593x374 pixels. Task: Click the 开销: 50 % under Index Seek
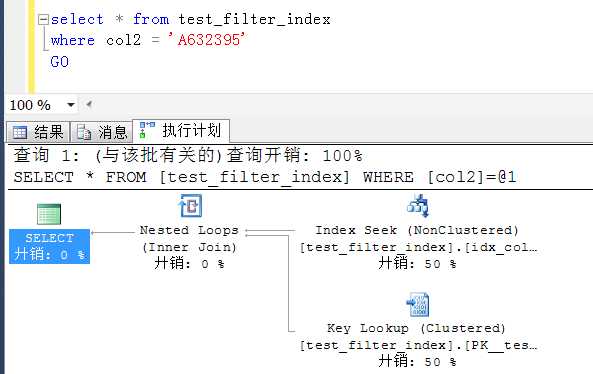[417, 263]
